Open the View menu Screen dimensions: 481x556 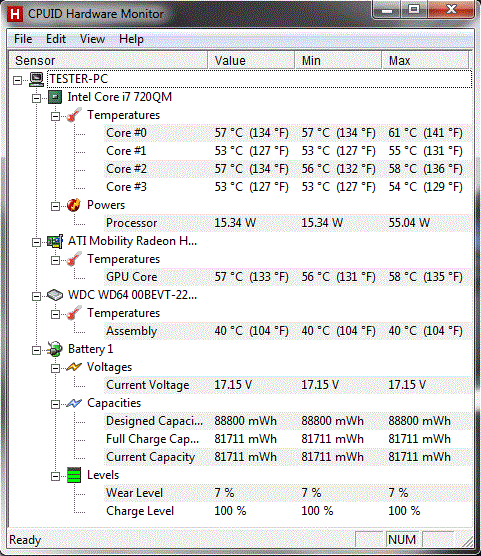coord(92,39)
